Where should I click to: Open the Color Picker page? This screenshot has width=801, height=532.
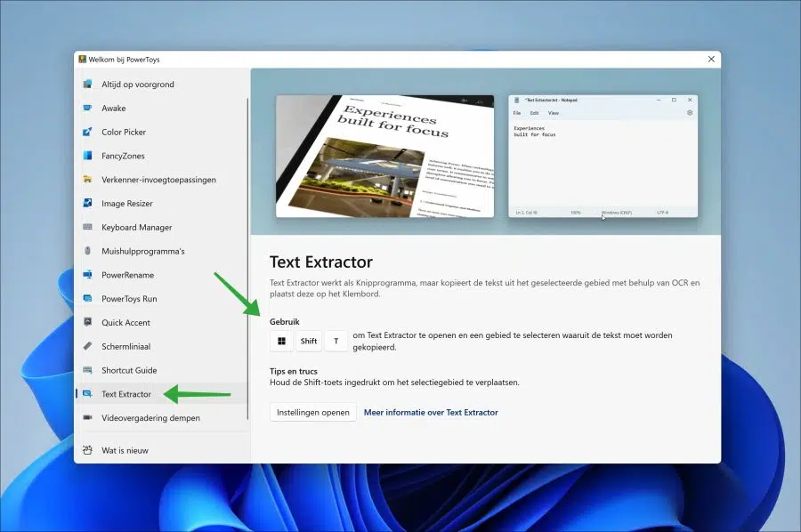[x=161, y=132]
